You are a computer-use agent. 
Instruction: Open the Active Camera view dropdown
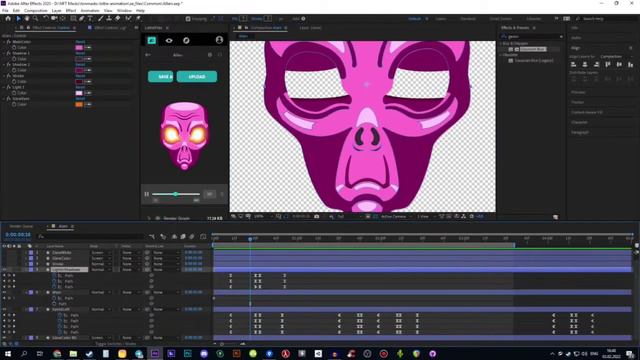click(396, 216)
